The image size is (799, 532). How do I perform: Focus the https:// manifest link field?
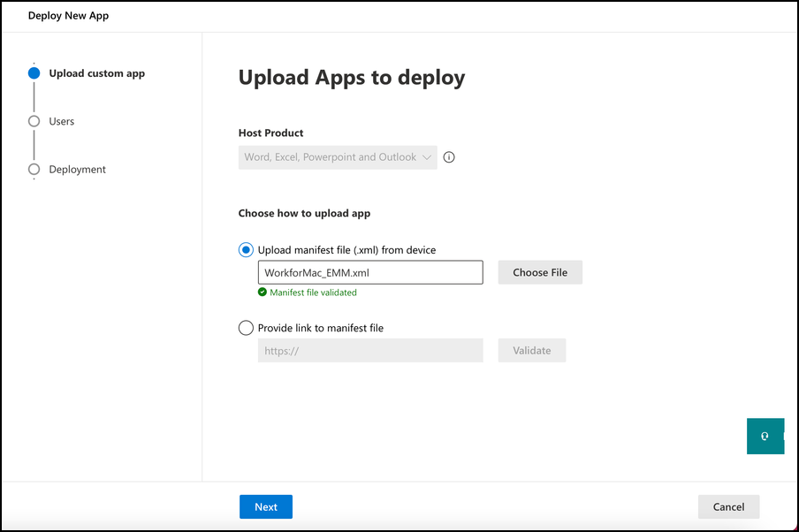pyautogui.click(x=370, y=350)
